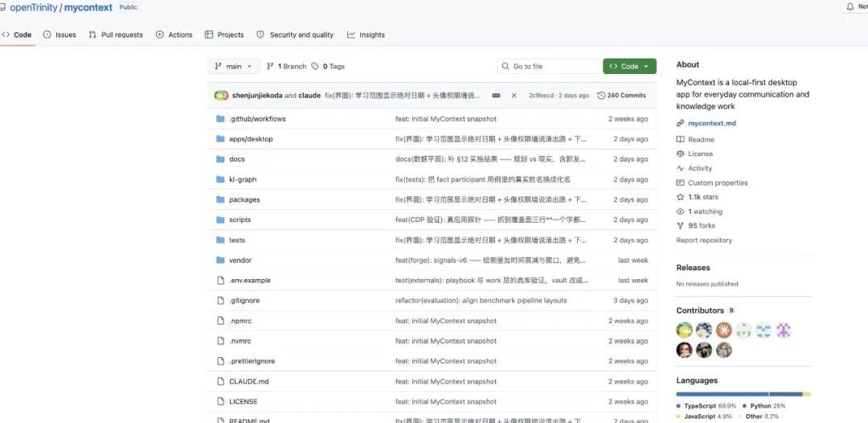Open the docs folder name
Image resolution: width=868 pixels, height=423 pixels.
pos(237,159)
